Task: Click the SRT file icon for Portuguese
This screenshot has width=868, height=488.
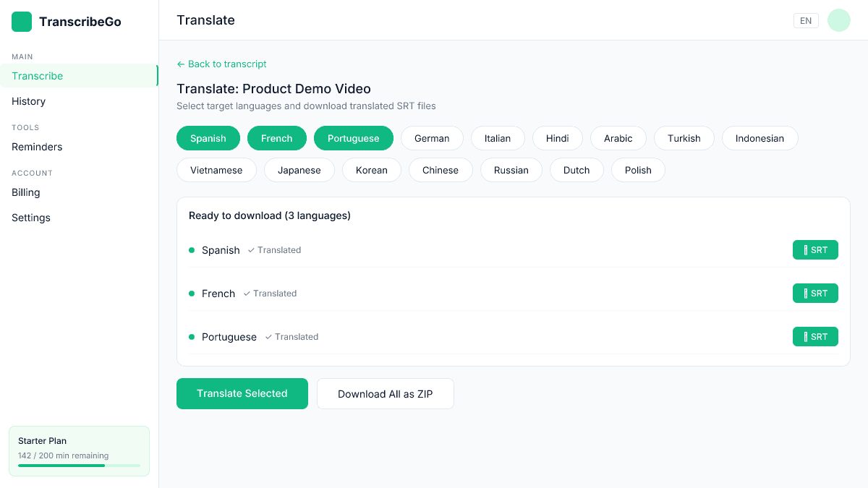Action: point(805,336)
